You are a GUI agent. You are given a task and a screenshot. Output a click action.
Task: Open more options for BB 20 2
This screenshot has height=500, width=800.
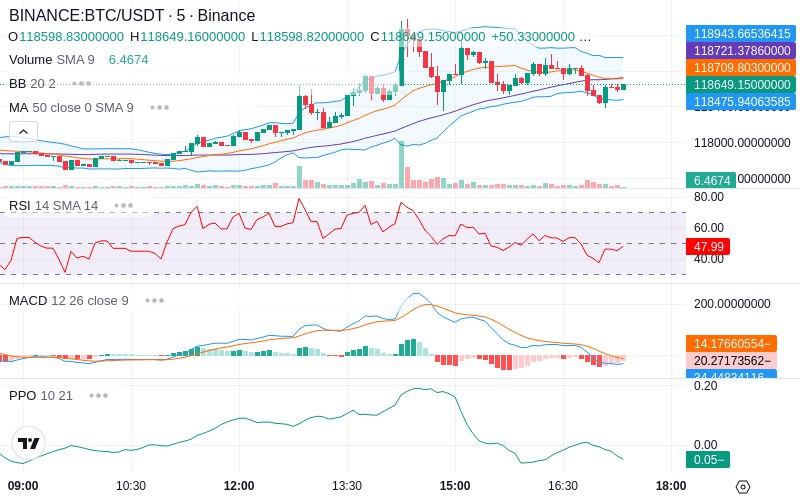[81, 83]
